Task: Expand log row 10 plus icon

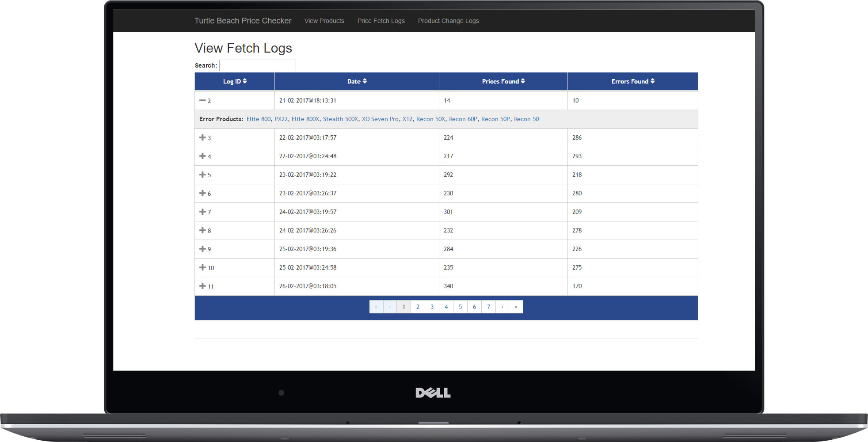Action: (202, 267)
